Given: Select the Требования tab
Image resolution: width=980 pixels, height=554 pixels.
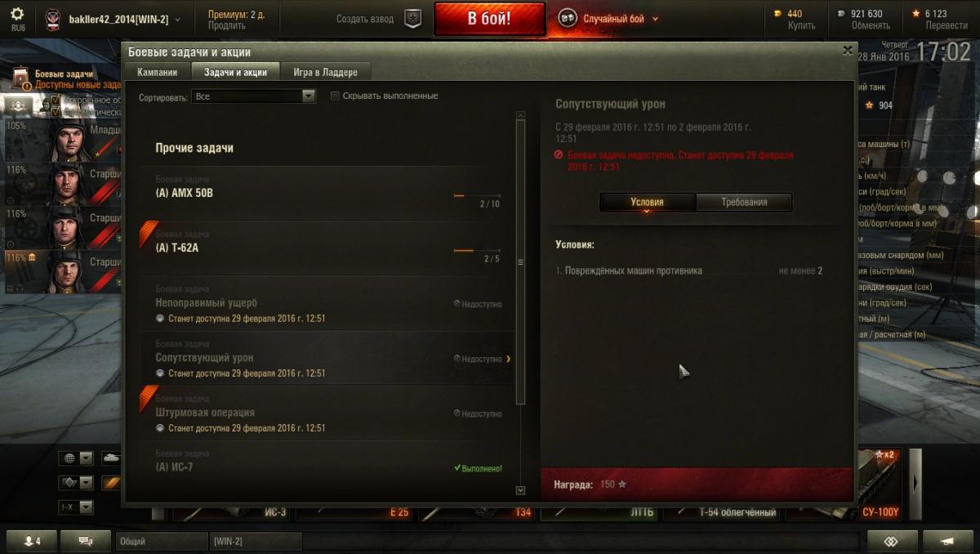Looking at the screenshot, I should [744, 202].
